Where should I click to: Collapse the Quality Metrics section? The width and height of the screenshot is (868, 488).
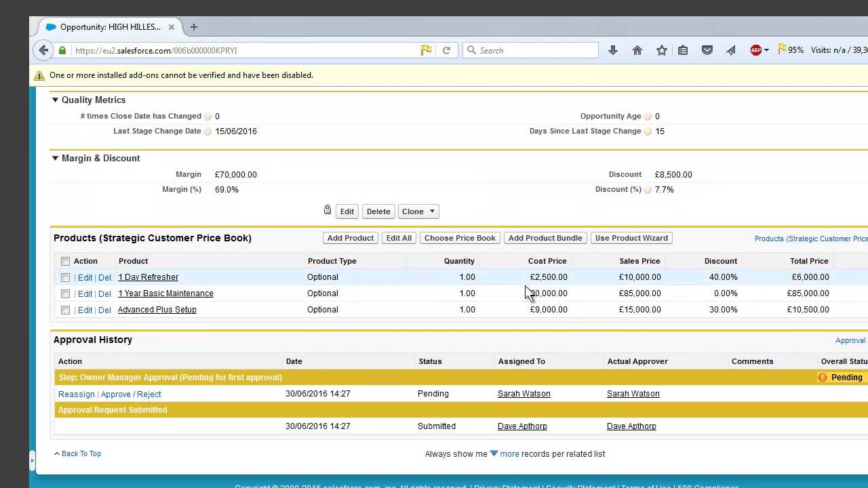coord(56,100)
